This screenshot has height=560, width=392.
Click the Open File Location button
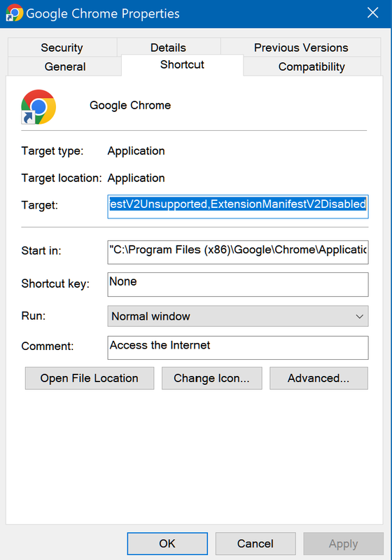(90, 378)
